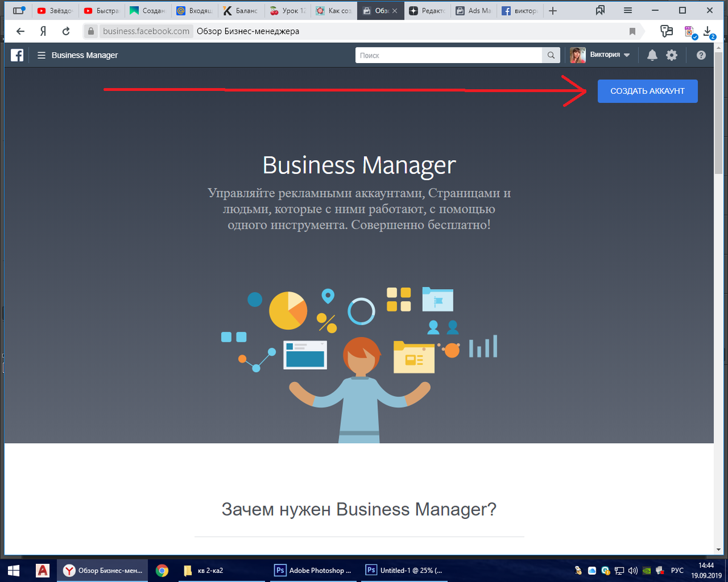
Task: Open AutoCAD from the taskbar
Action: (x=42, y=570)
